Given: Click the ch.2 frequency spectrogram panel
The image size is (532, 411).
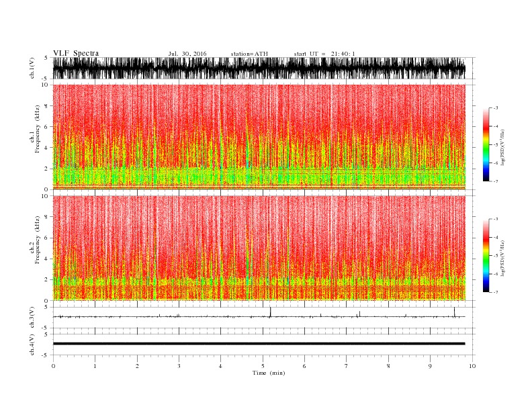Looking at the screenshot, I should point(259,248).
